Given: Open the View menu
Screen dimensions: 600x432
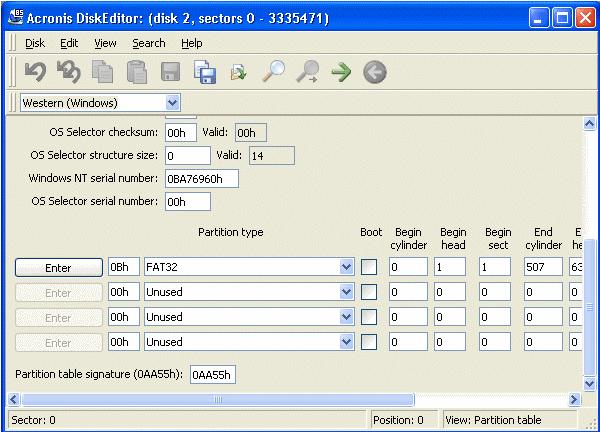Looking at the screenshot, I should [105, 43].
